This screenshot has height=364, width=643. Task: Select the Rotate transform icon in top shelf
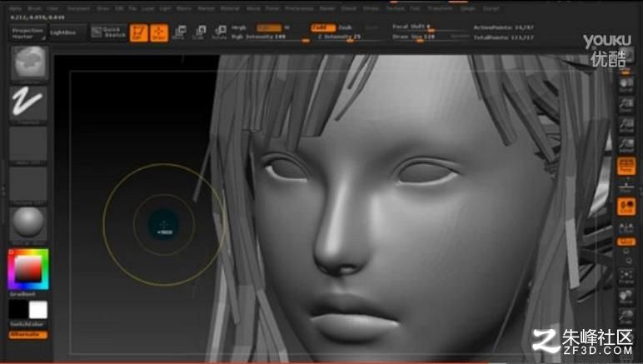click(x=220, y=32)
